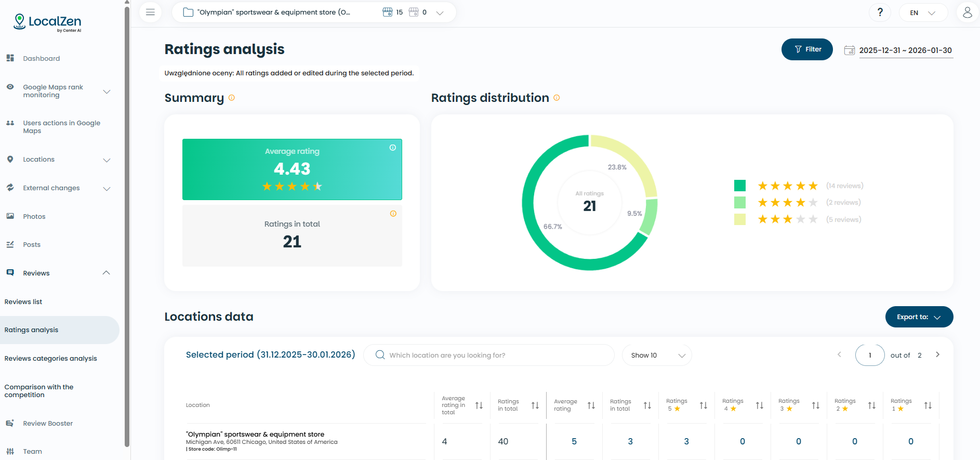Open the hamburger menu icon
The height and width of the screenshot is (460, 980).
150,12
